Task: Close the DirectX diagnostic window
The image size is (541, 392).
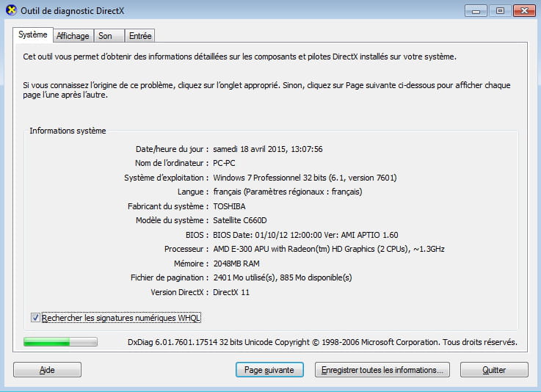Action: tap(524, 11)
